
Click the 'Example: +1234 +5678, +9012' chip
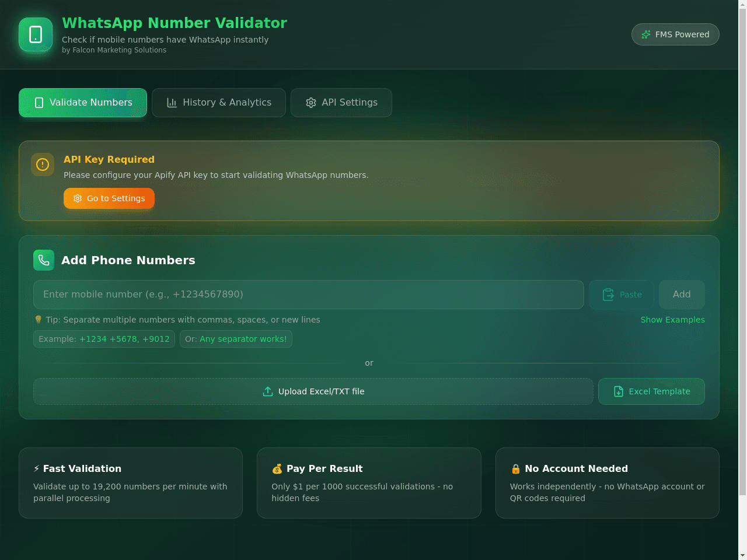[104, 339]
